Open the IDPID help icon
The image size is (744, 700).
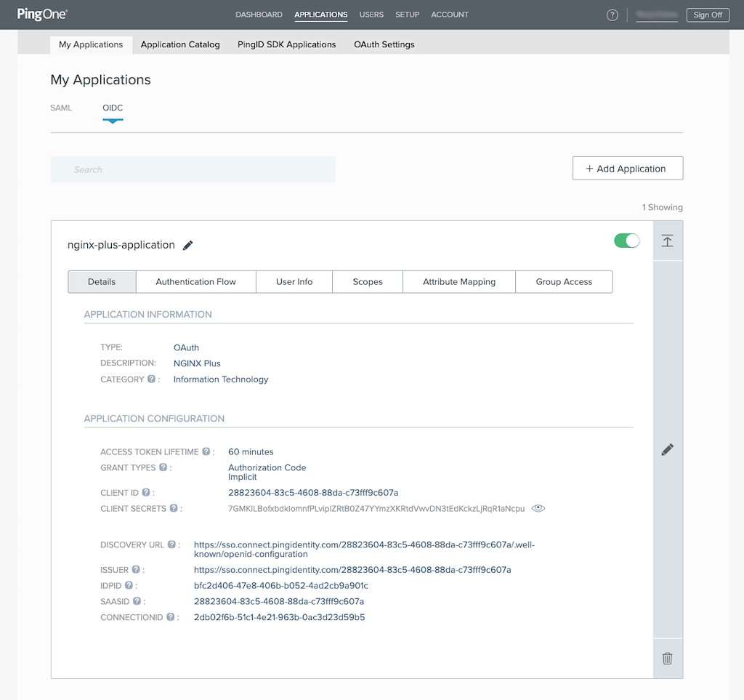129,585
